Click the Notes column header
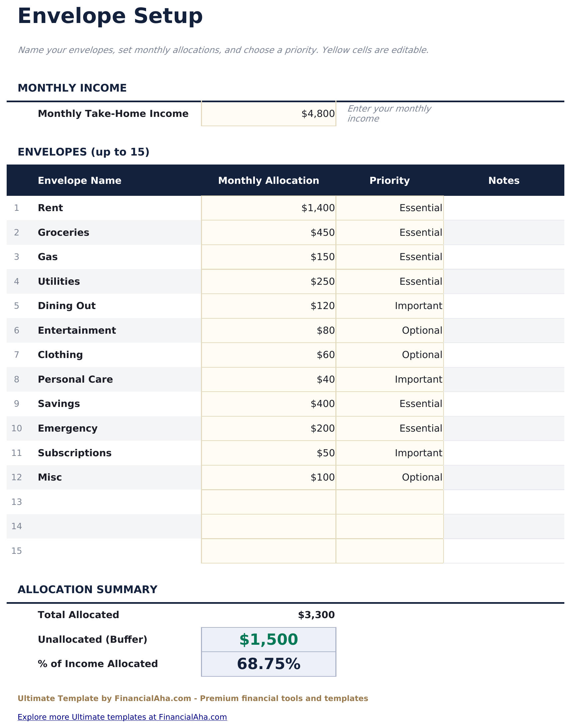Image resolution: width=571 pixels, height=728 pixels. tap(503, 181)
